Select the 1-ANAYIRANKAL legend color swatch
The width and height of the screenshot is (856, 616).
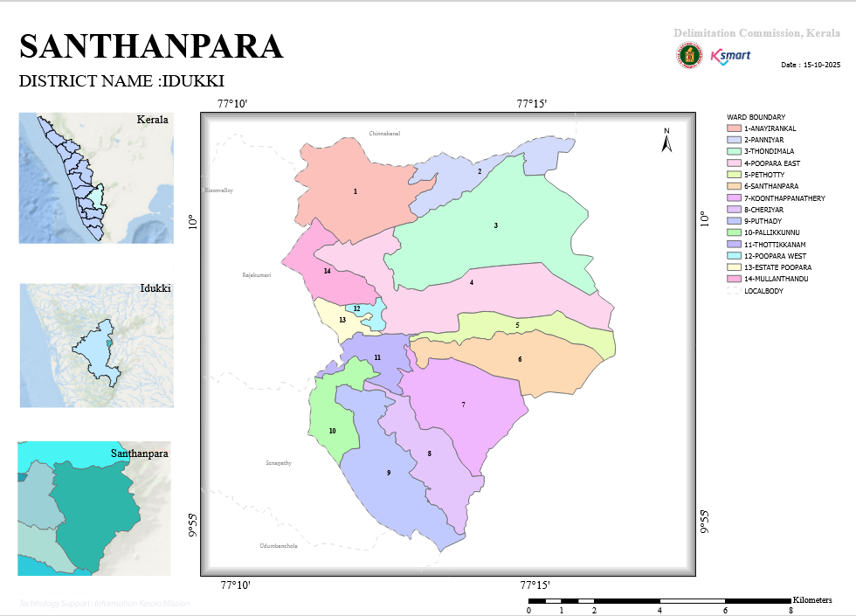coord(734,128)
